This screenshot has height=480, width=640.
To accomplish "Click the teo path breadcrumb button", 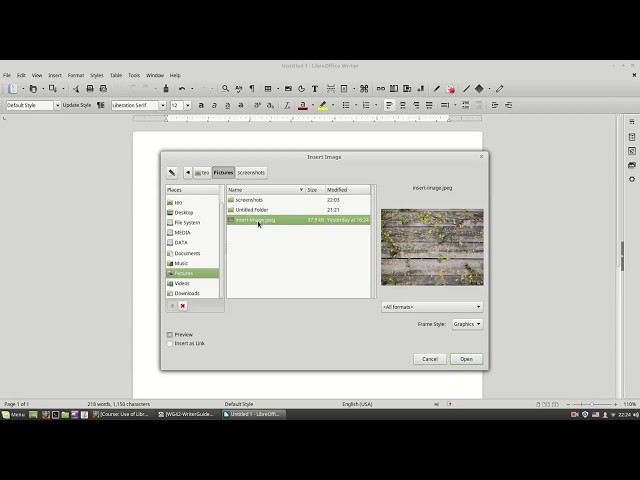I will 202,173.
